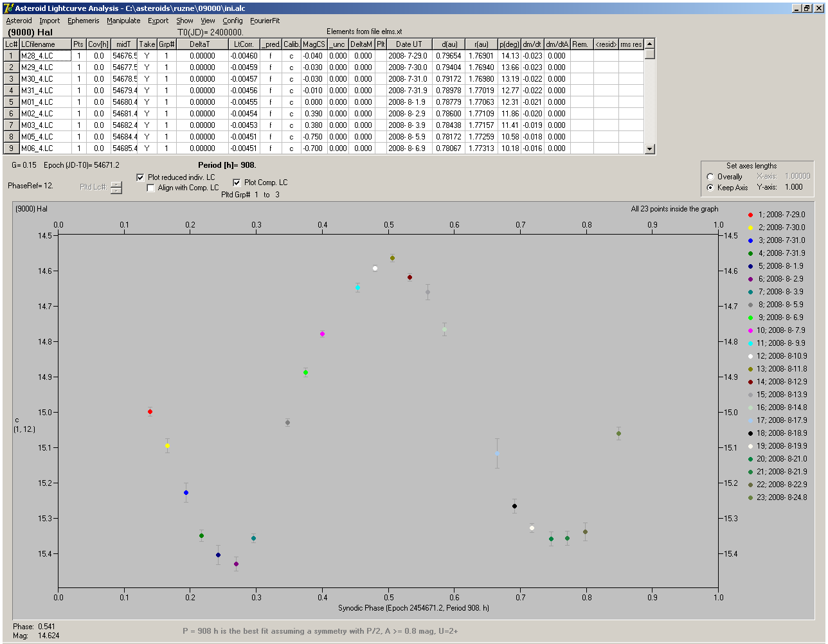Open the FourierFit menu
Image resolution: width=828 pixels, height=644 pixels.
(x=265, y=21)
